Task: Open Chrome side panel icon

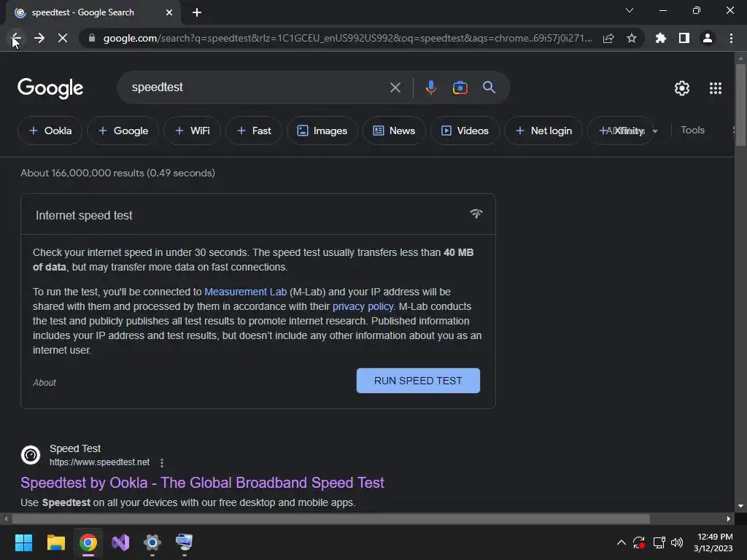Action: tap(684, 38)
